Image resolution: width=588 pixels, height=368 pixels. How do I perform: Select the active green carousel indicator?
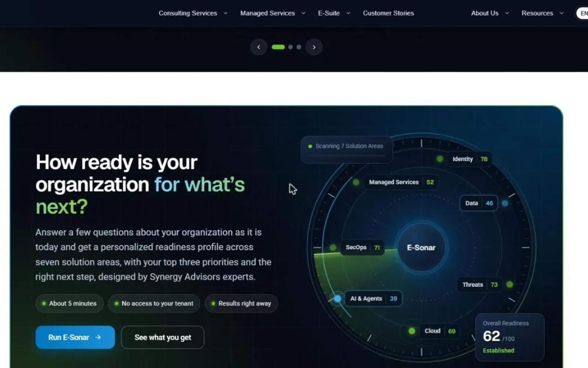(x=278, y=47)
